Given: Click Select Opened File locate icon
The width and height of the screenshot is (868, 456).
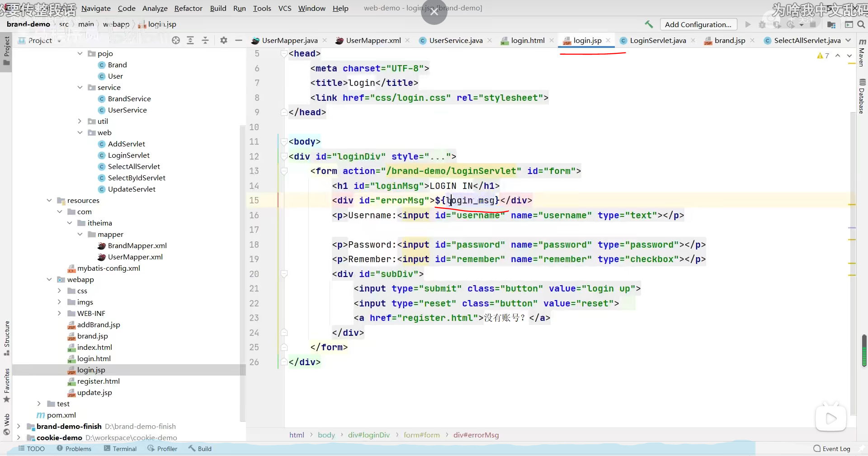Looking at the screenshot, I should (176, 40).
